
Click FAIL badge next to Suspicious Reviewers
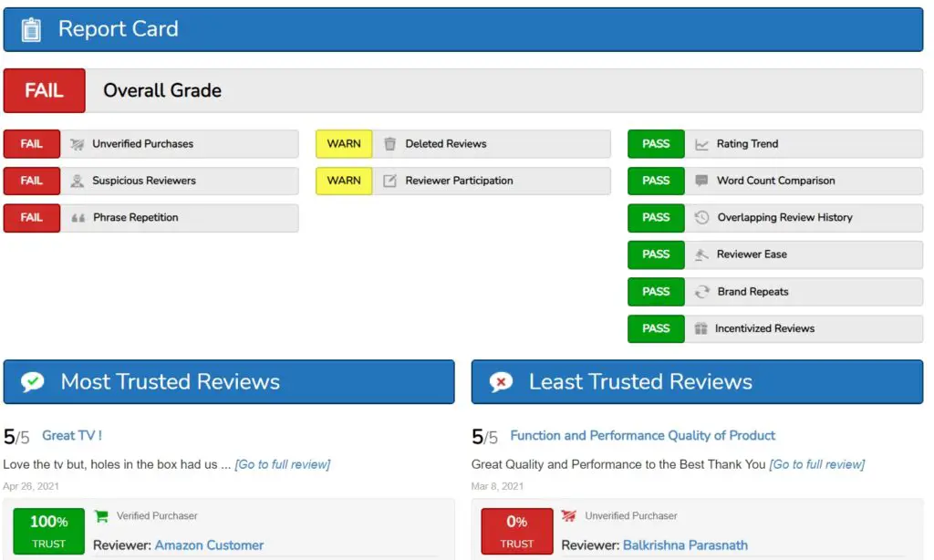(x=32, y=181)
